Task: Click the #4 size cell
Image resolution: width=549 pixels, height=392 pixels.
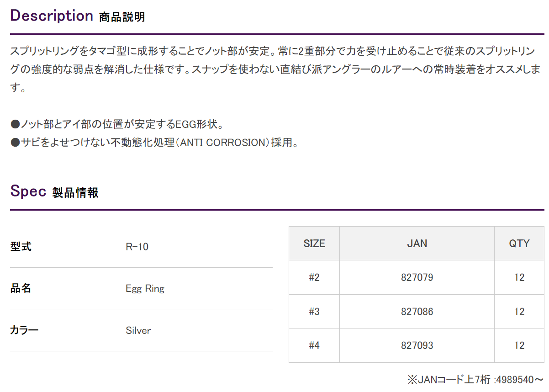Action: pyautogui.click(x=314, y=345)
